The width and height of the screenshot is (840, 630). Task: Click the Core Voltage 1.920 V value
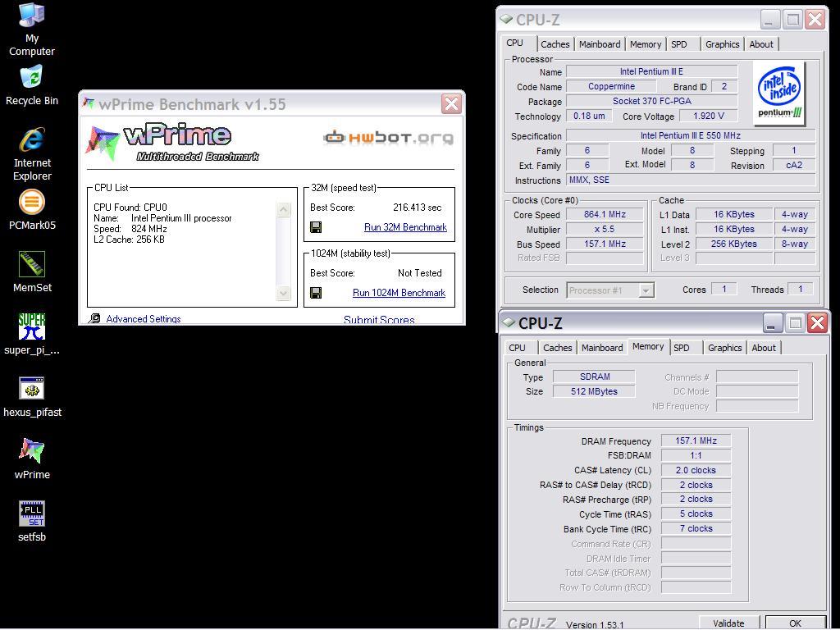[708, 116]
